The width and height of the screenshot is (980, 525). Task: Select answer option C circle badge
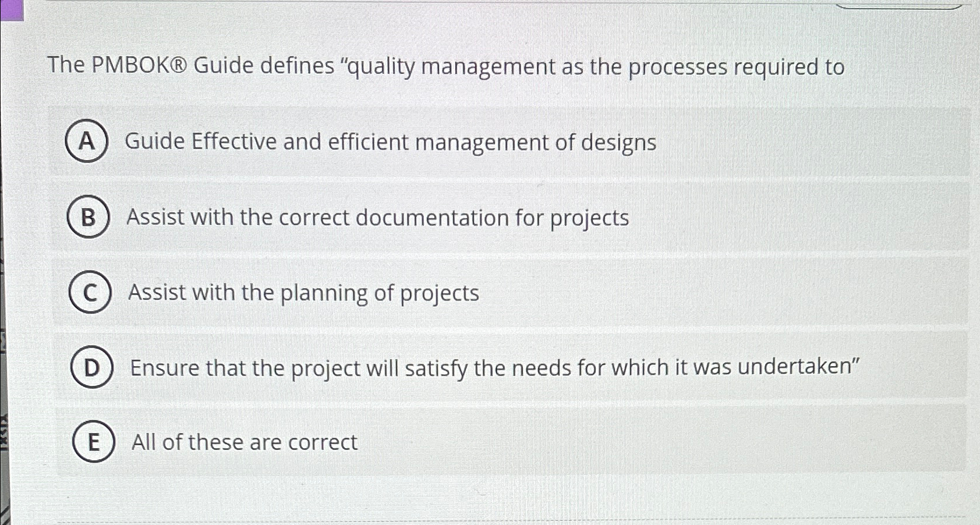coord(90,293)
